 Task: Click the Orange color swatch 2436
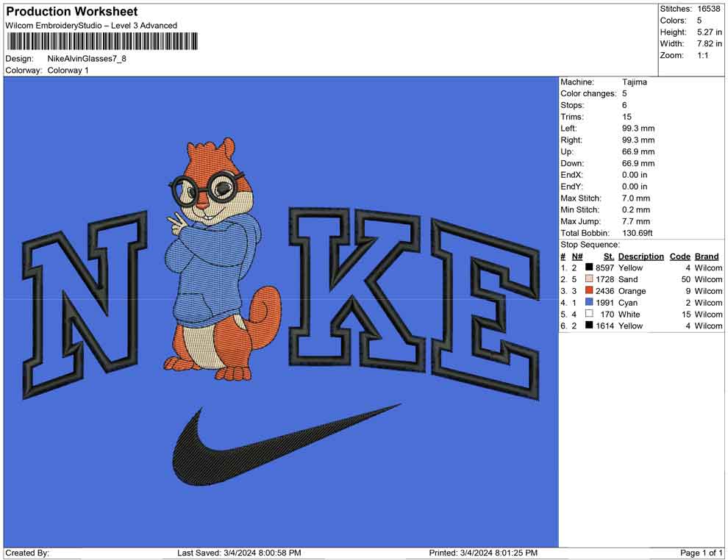coord(589,290)
